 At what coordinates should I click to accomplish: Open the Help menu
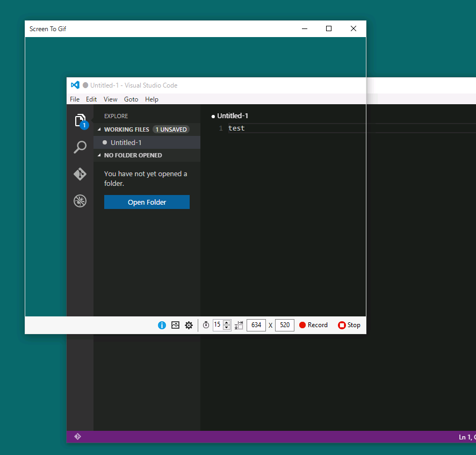pos(152,99)
